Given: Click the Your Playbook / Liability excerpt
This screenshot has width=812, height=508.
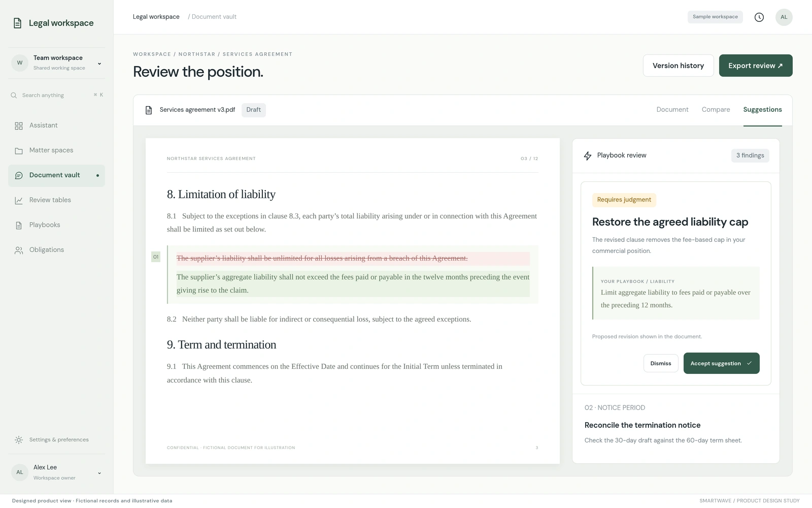Looking at the screenshot, I should [676, 293].
